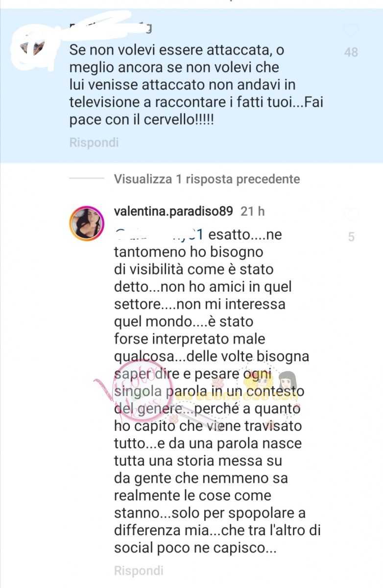The width and height of the screenshot is (383, 588).
Task: Open the top commenter's scribbled-out avatar
Action: (x=32, y=48)
